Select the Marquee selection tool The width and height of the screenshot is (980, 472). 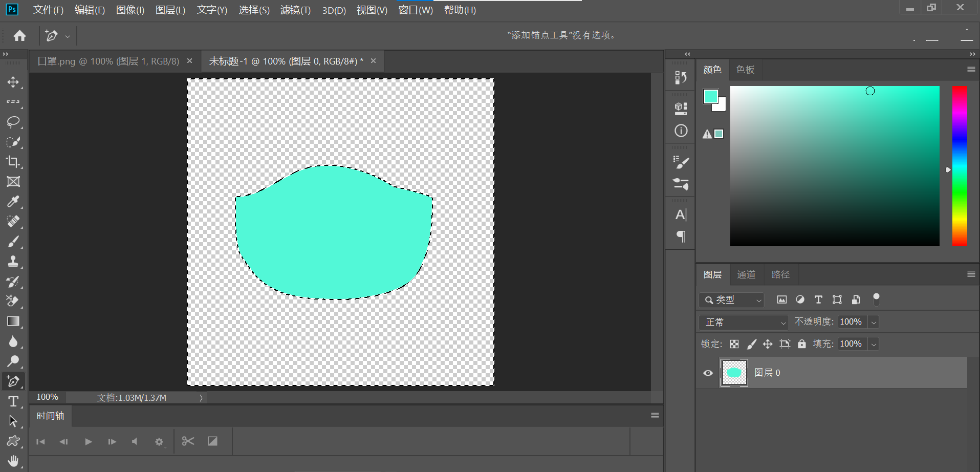[x=13, y=102]
